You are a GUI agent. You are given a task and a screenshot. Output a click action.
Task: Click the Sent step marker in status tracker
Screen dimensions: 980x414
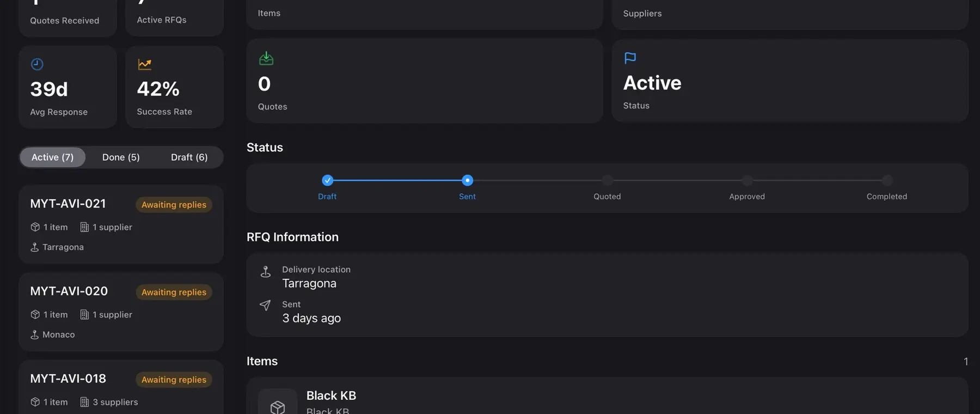(467, 180)
